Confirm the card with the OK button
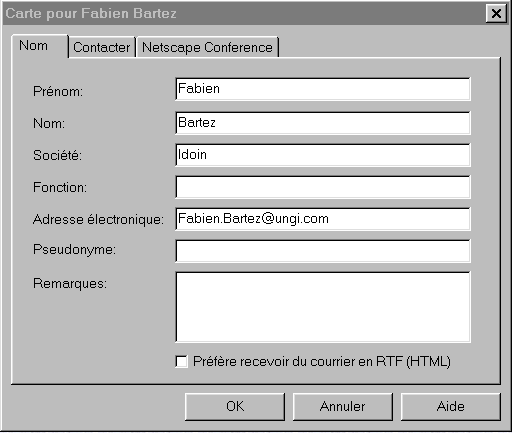 tap(235, 407)
